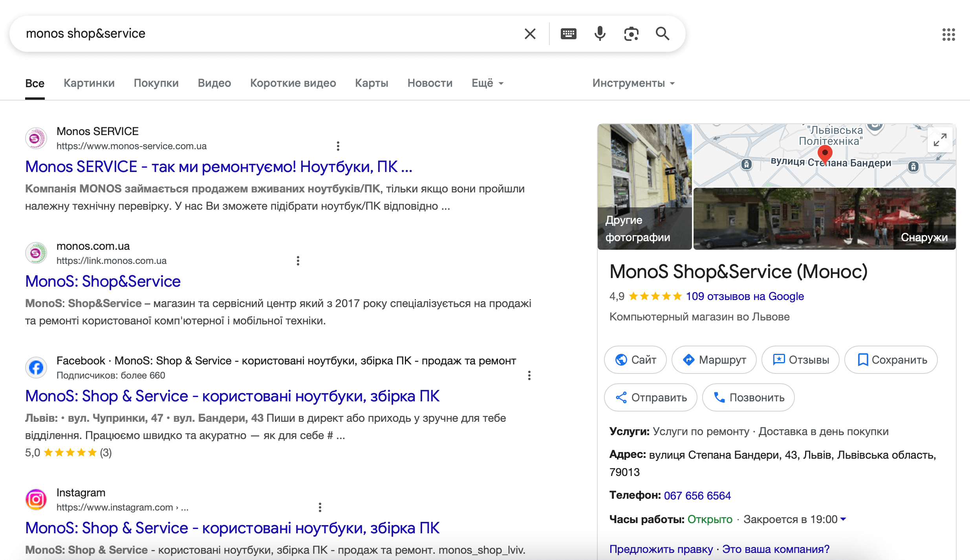Click the Позвонить call button
The image size is (970, 560).
coord(748,397)
